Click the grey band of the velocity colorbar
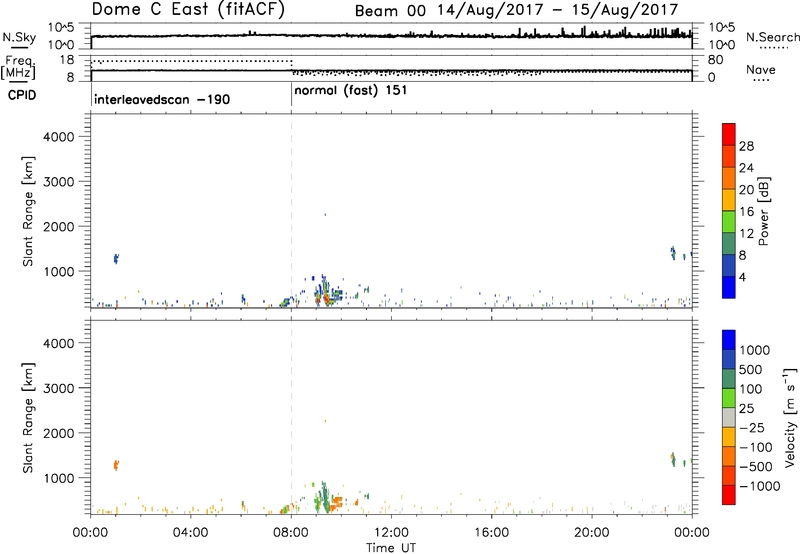This screenshot has height=554, width=800. click(x=729, y=417)
